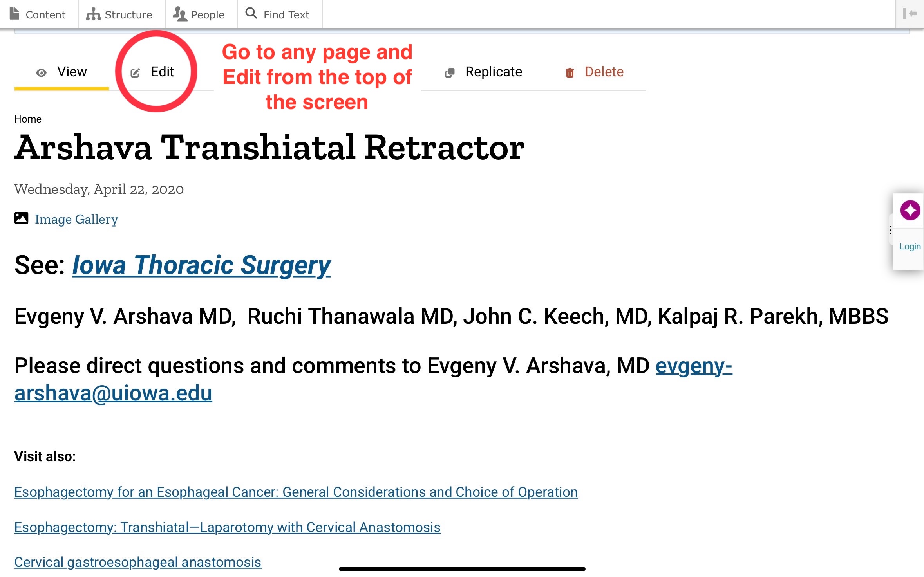This screenshot has width=924, height=577.
Task: Click the Image Gallery picture icon
Action: tap(21, 218)
